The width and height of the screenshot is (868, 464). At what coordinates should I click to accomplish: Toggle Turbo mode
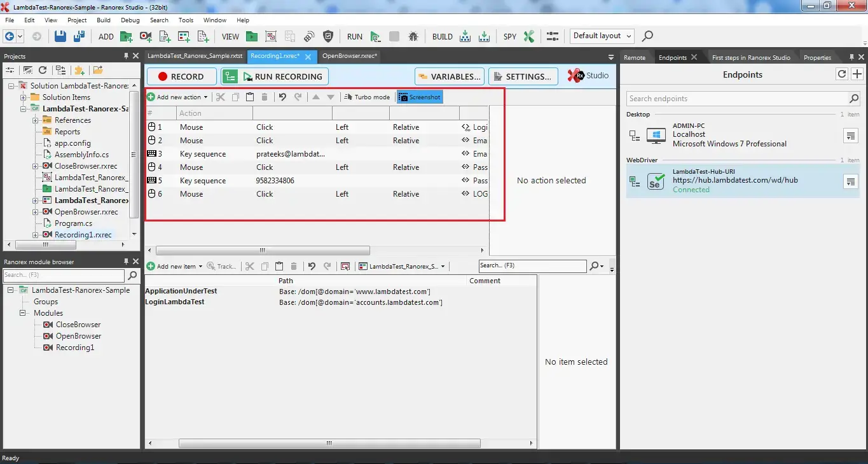click(x=366, y=97)
